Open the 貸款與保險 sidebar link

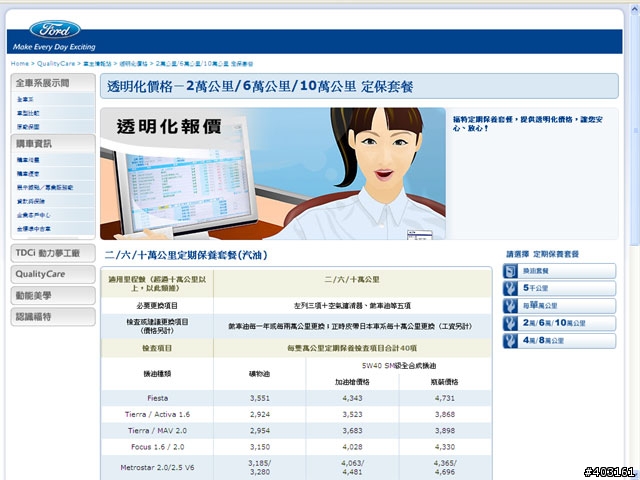31,201
